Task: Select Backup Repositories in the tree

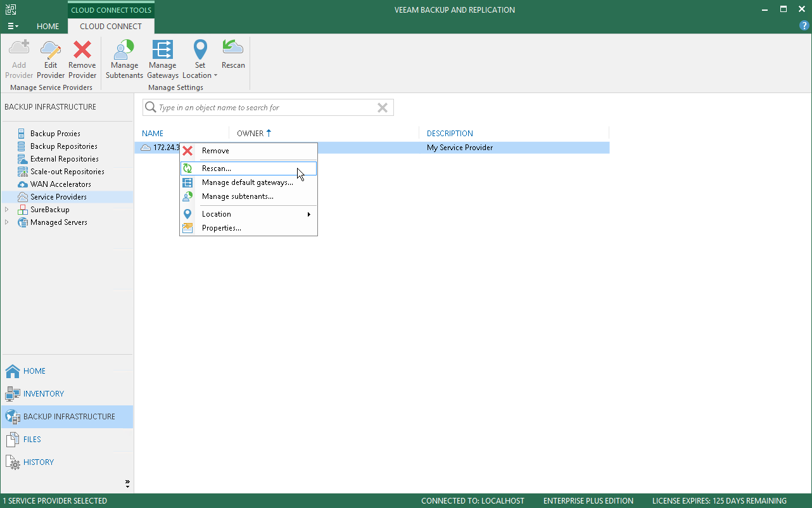Action: (64, 146)
